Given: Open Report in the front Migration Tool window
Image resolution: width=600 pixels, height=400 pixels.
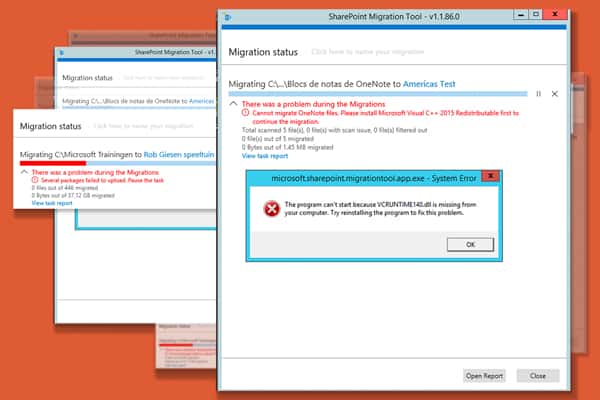Looking at the screenshot, I should (484, 376).
